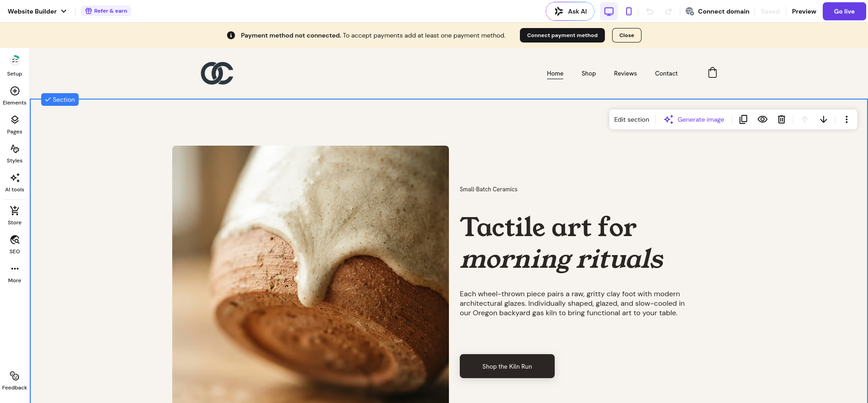The image size is (868, 403).
Task: Select the Shop menu item
Action: tap(589, 73)
